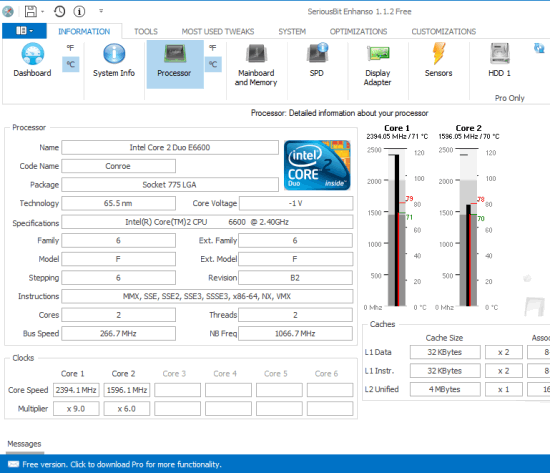Click Core 1 speed 2394.1 MHz field
Viewport: 550px width, 473px height.
pyautogui.click(x=76, y=390)
